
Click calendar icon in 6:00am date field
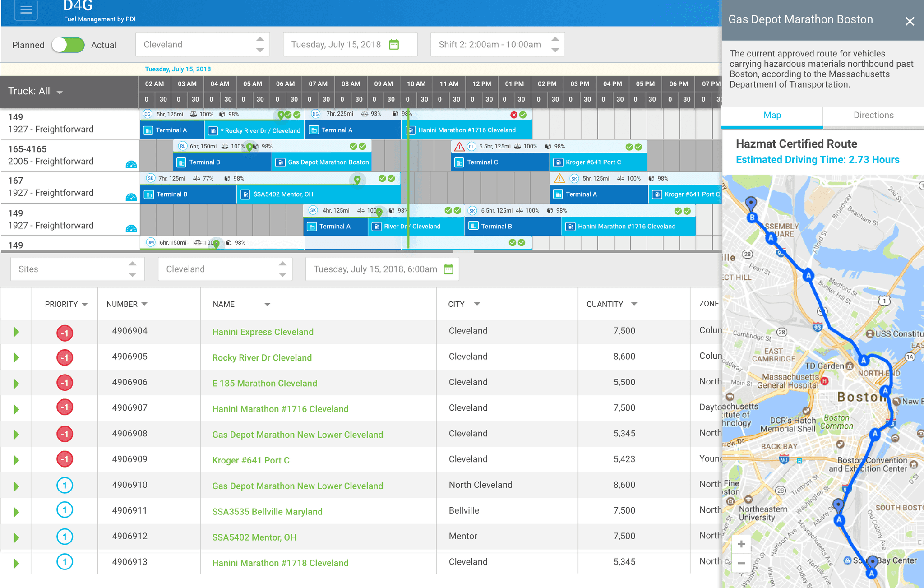click(448, 269)
